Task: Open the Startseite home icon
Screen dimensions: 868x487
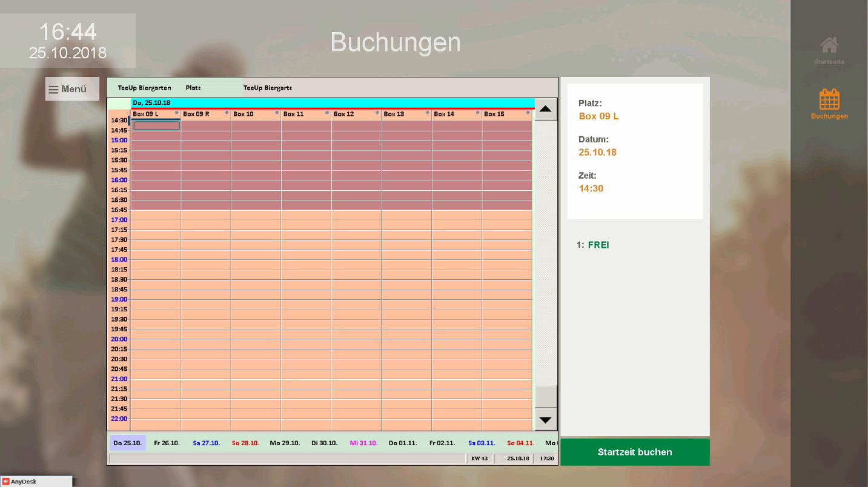Action: coord(829,45)
